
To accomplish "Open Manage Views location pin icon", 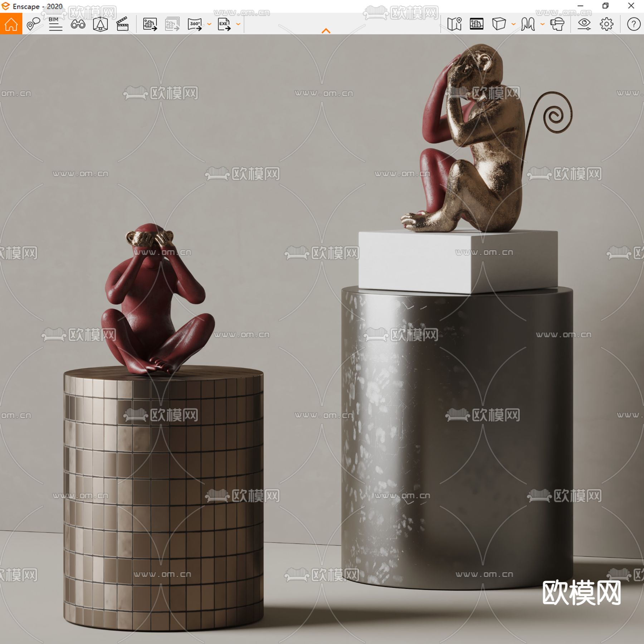I will point(33,24).
